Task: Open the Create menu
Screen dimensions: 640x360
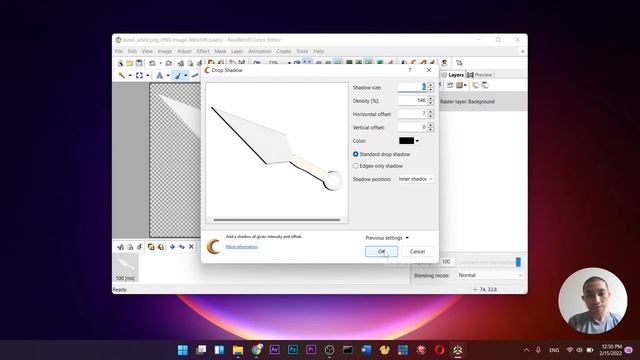Action: (x=284, y=51)
